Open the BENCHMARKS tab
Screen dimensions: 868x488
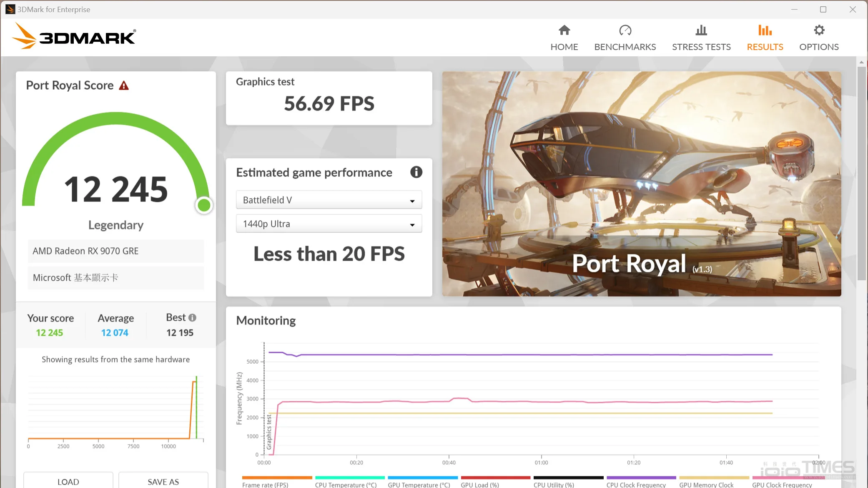click(625, 38)
